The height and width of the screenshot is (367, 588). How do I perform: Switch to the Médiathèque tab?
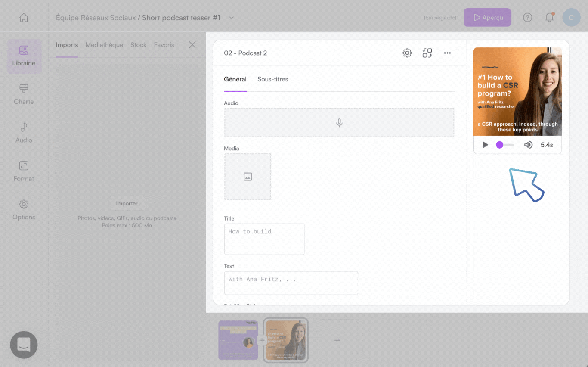[104, 45]
